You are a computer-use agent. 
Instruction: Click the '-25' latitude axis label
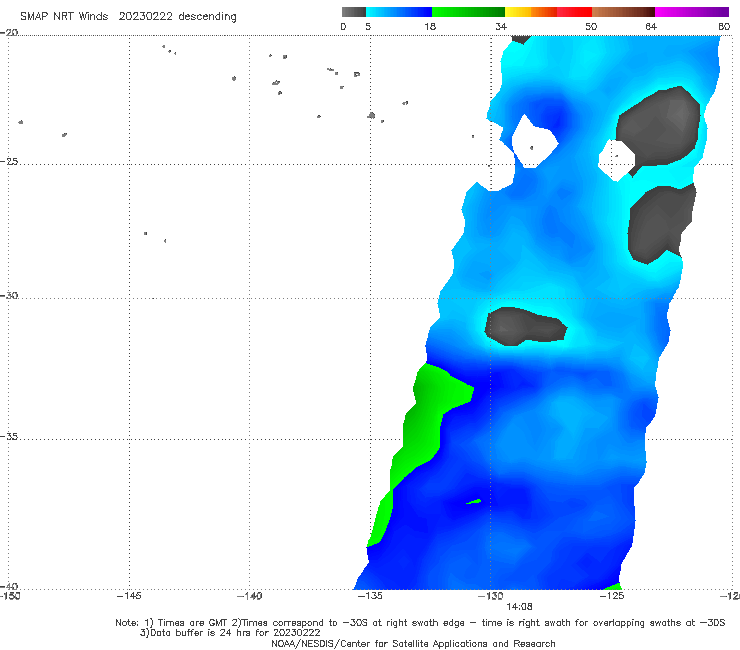[9, 161]
